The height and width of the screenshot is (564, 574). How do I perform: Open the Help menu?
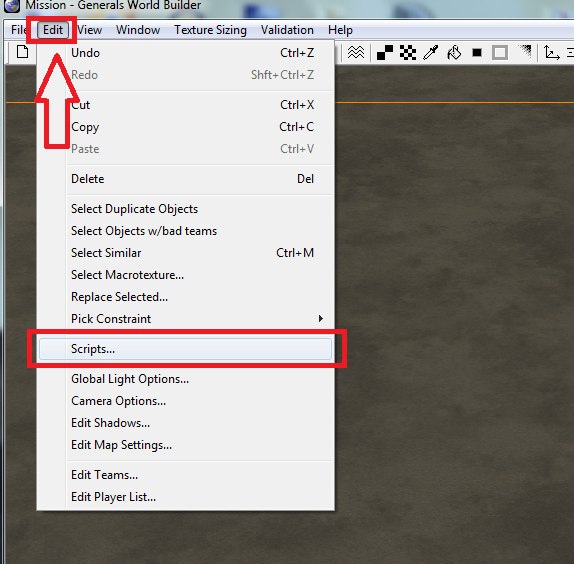[340, 30]
